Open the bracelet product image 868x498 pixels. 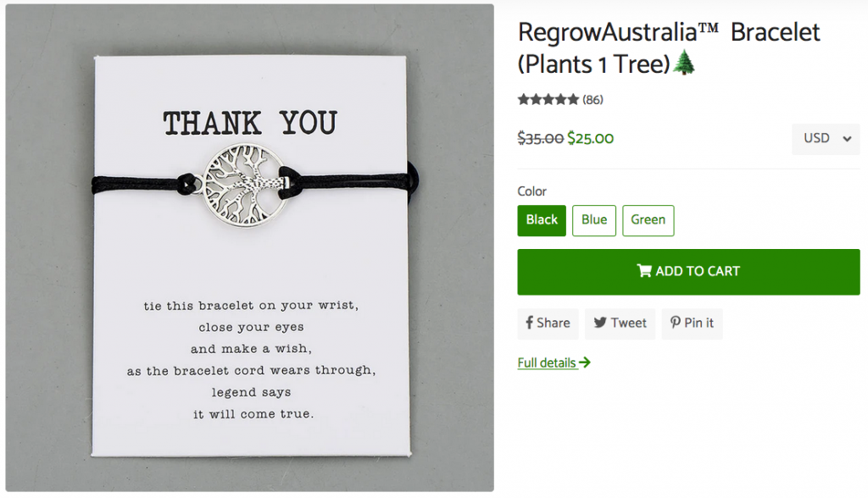250,248
